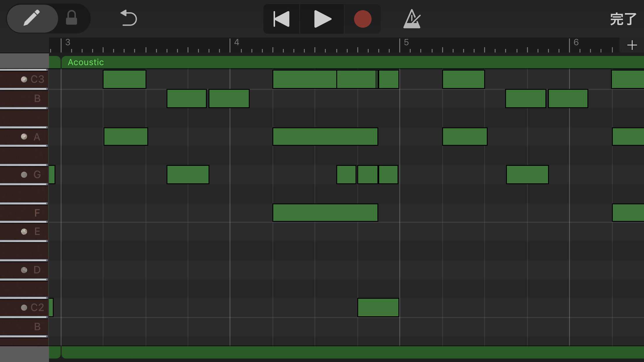Screen dimensions: 644x362
Task: Tap bar 4 marker on the ruler
Action: tap(237, 43)
